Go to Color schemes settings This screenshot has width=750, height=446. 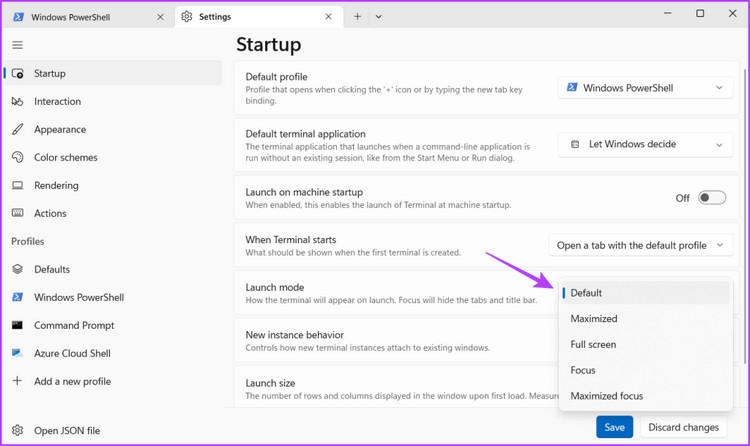pos(113,157)
